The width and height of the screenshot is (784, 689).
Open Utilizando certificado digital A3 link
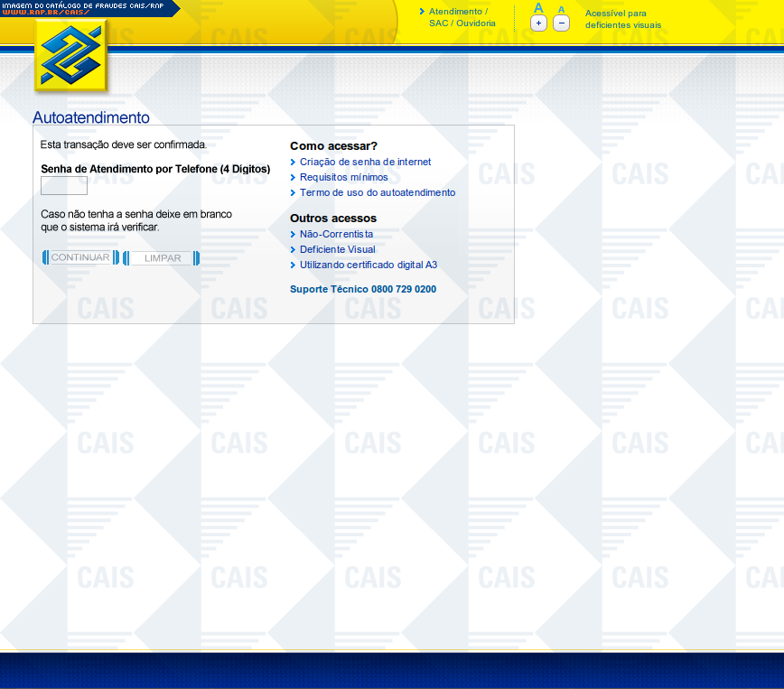[x=369, y=265]
